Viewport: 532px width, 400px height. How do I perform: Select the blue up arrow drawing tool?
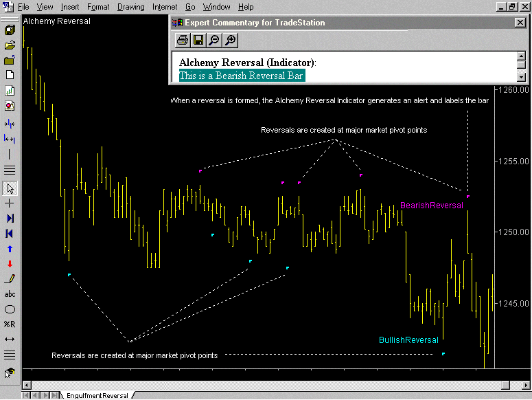click(x=10, y=249)
